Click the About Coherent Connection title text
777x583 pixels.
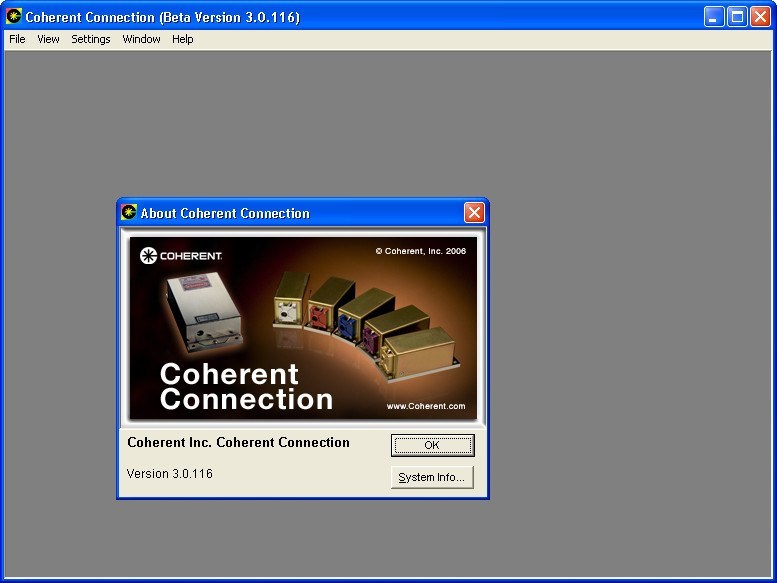click(x=225, y=213)
